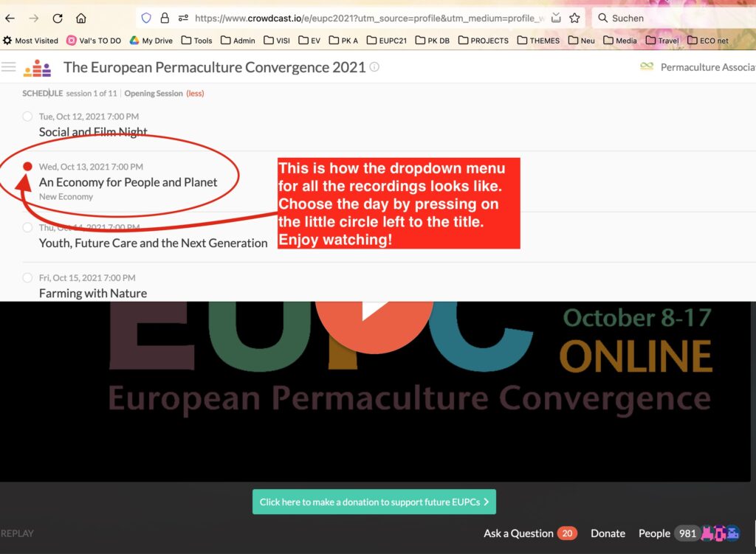Click the event title heading
The width and height of the screenshot is (756, 554).
(x=215, y=67)
